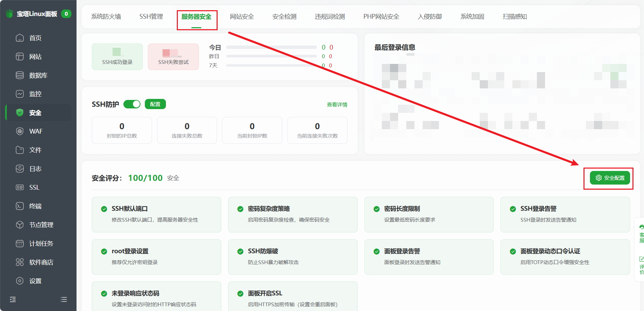Open the 面板开启SSL card

click(293, 296)
